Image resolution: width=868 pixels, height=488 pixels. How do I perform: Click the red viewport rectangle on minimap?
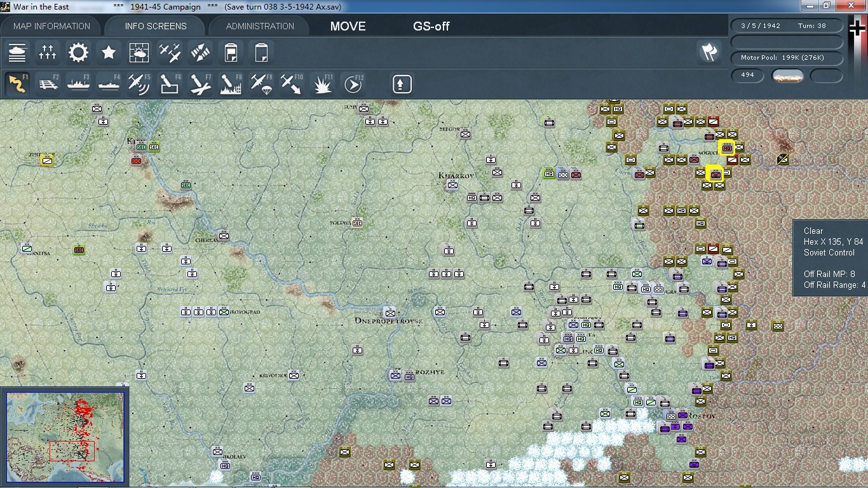pyautogui.click(x=72, y=451)
